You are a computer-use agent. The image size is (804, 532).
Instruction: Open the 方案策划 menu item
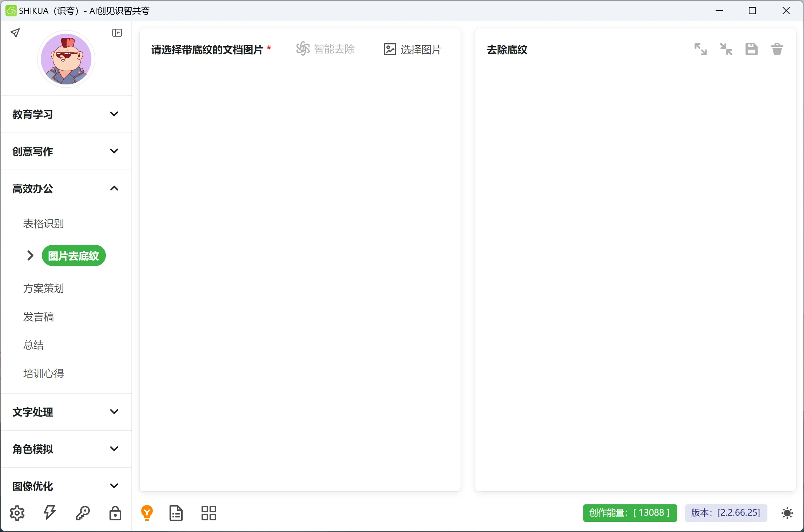(x=44, y=288)
